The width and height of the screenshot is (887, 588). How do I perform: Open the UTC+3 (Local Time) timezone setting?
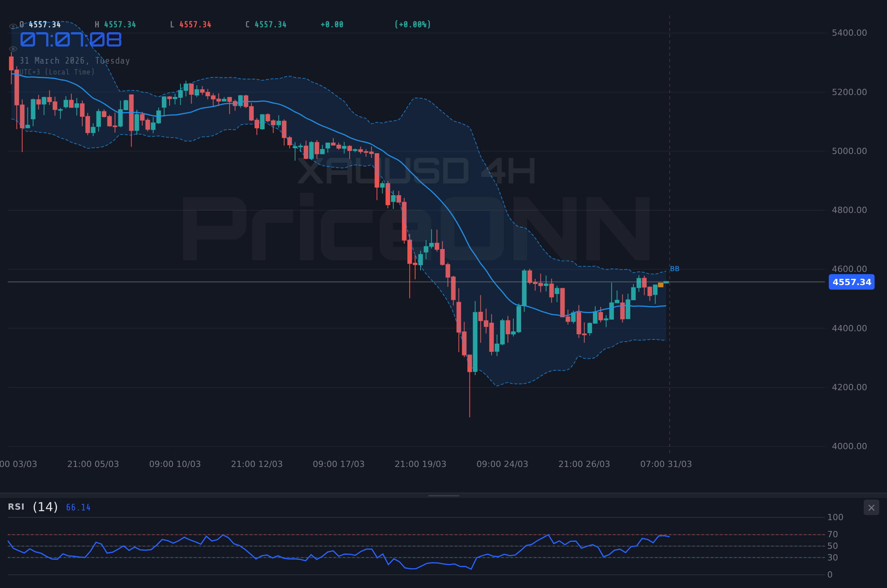(57, 72)
